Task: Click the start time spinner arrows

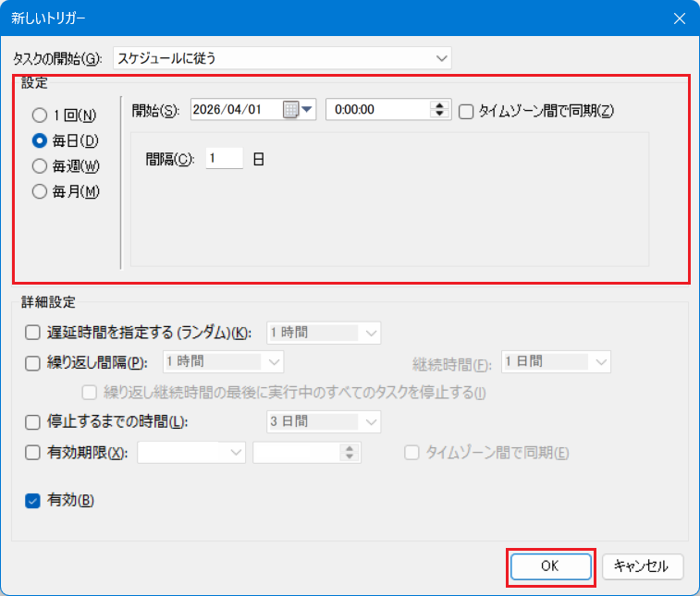Action: click(439, 110)
